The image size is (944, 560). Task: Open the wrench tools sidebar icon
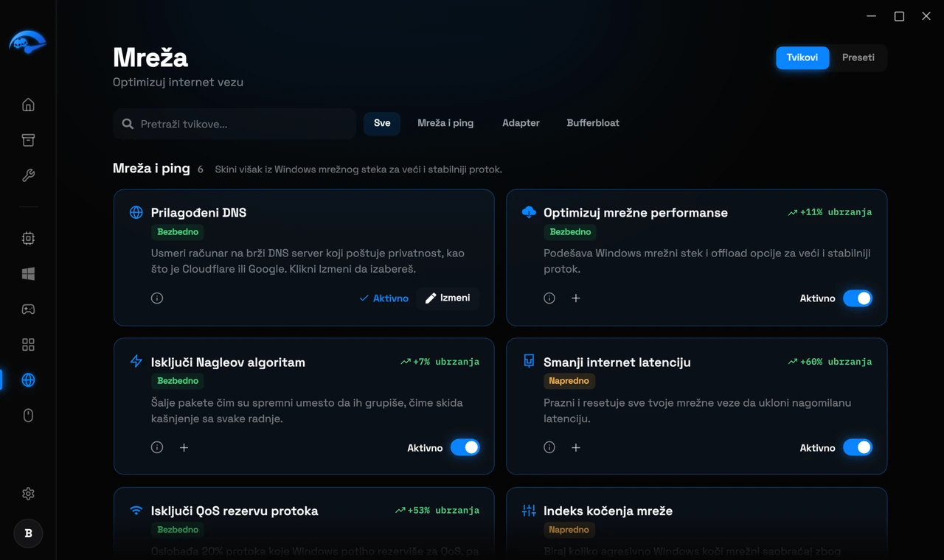(x=28, y=175)
